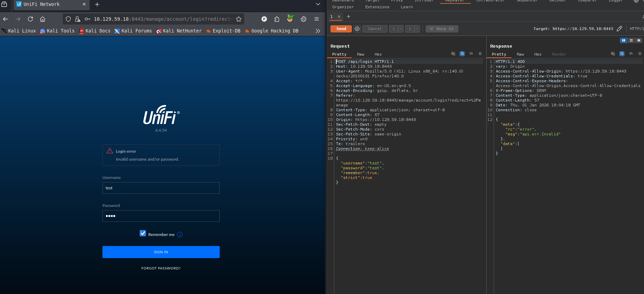644x294 pixels.
Task: Go to next Repeater history request
Action: (410, 29)
